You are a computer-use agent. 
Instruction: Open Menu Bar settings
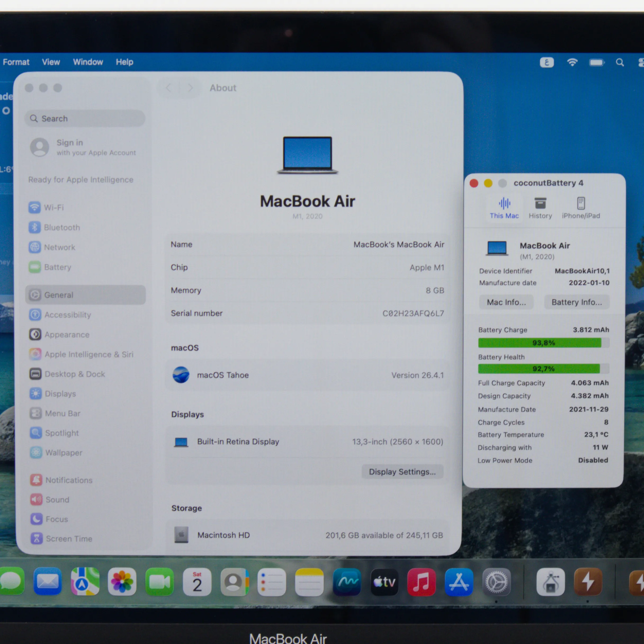tap(55, 413)
